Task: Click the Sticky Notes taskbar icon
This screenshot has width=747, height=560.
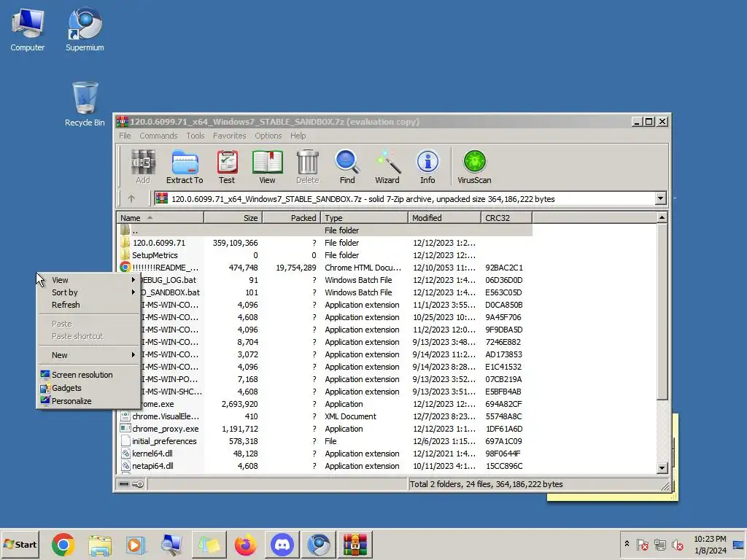Action: click(x=209, y=545)
